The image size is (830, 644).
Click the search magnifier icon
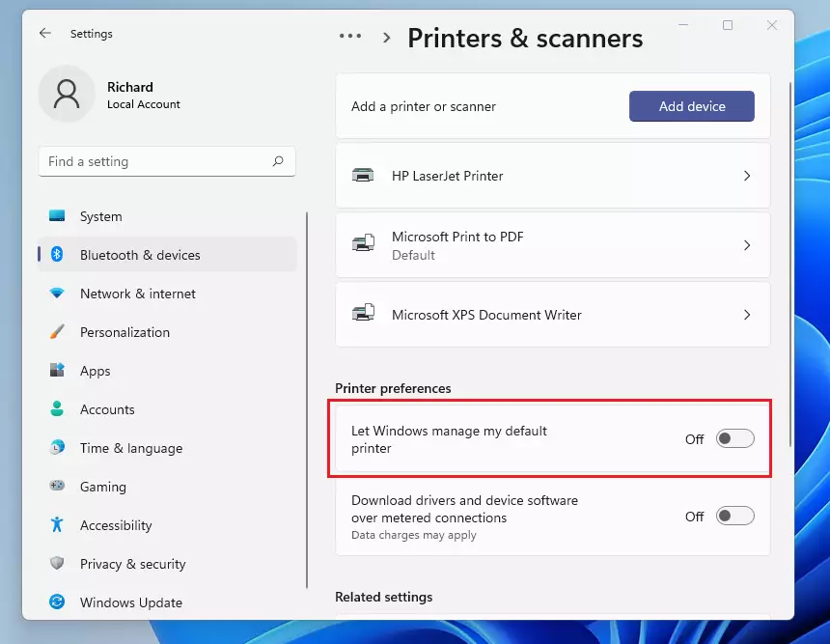pyautogui.click(x=278, y=161)
